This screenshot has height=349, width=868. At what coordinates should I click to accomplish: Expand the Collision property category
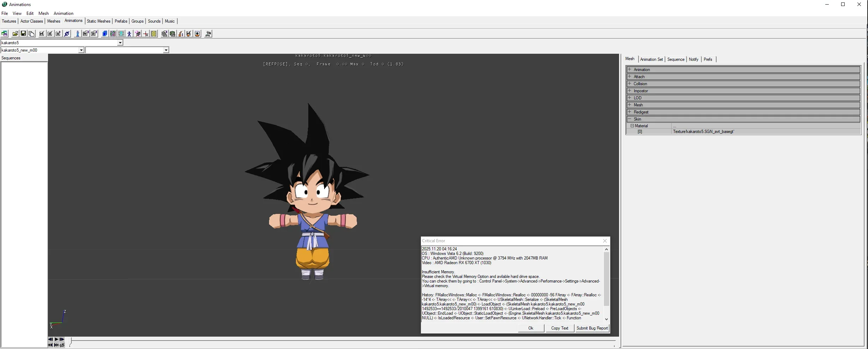629,83
